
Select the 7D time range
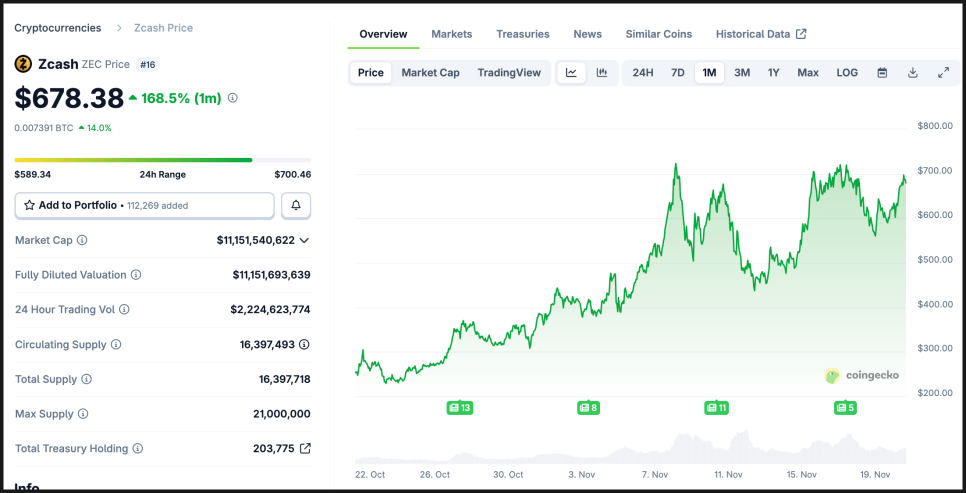(x=678, y=73)
